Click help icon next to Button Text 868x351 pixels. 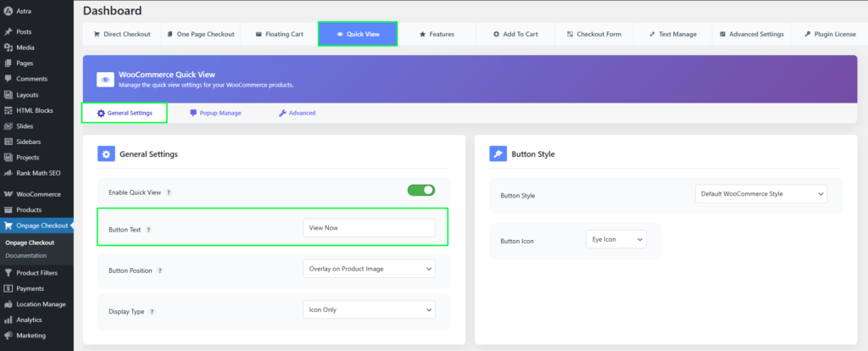pos(149,229)
